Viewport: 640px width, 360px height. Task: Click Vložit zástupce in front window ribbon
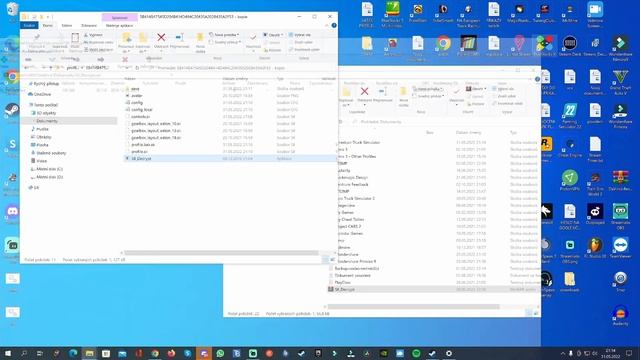pos(98,50)
